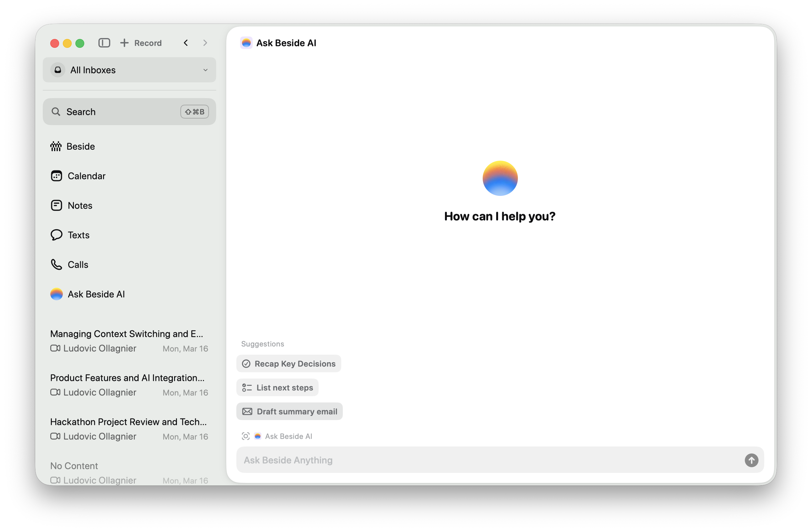
Task: Go back with the left chevron
Action: tap(186, 43)
